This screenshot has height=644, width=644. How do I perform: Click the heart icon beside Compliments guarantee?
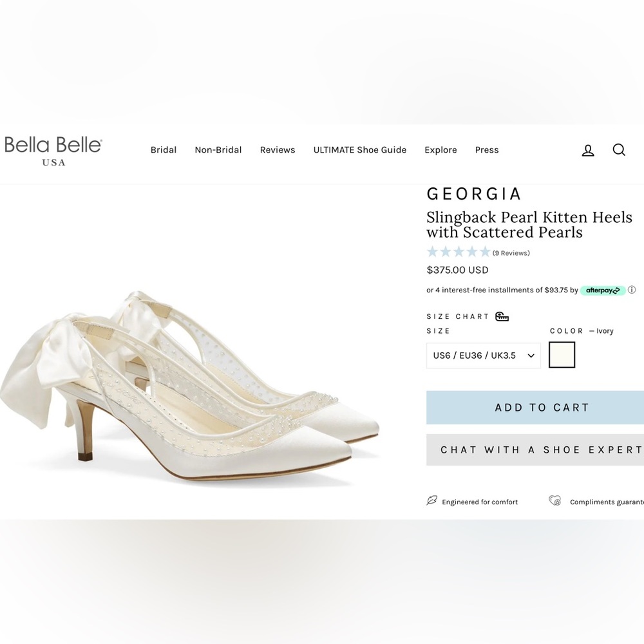pos(555,500)
